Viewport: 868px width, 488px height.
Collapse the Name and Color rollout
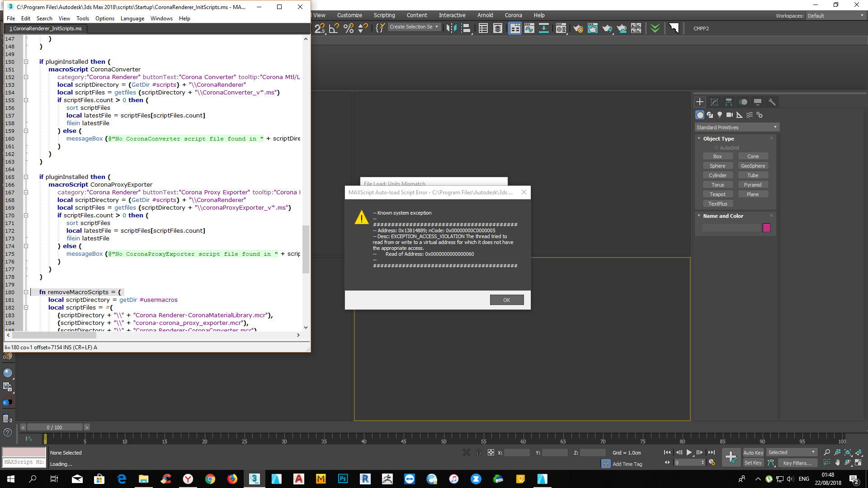click(x=699, y=216)
